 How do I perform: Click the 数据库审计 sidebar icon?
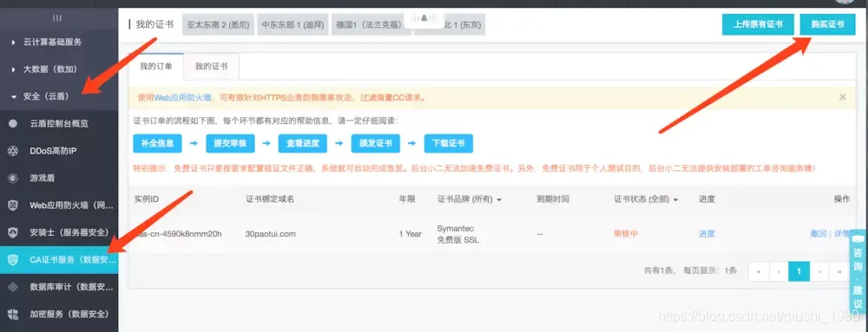pyautogui.click(x=13, y=287)
